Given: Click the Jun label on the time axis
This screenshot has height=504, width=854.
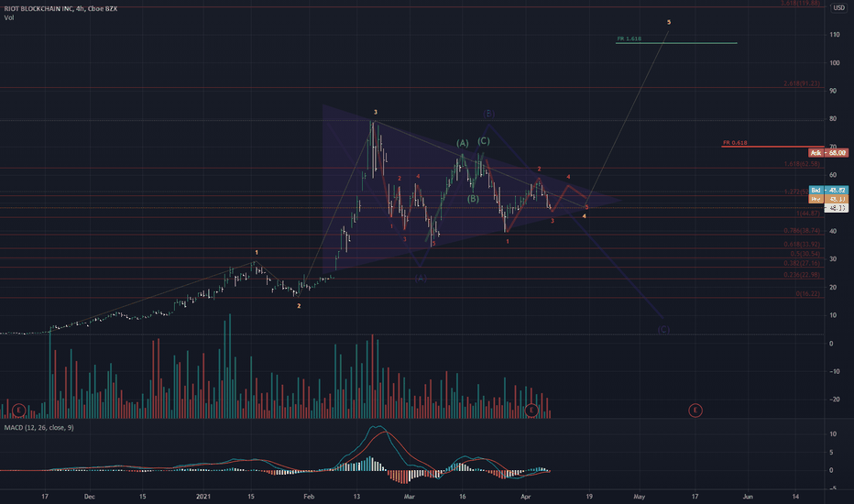Looking at the screenshot, I should click(x=748, y=497).
